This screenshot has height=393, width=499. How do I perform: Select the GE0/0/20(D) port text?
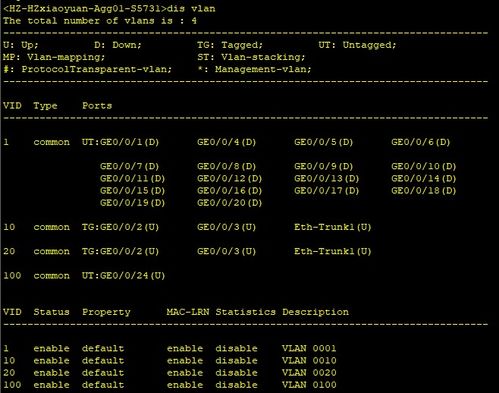coord(229,203)
